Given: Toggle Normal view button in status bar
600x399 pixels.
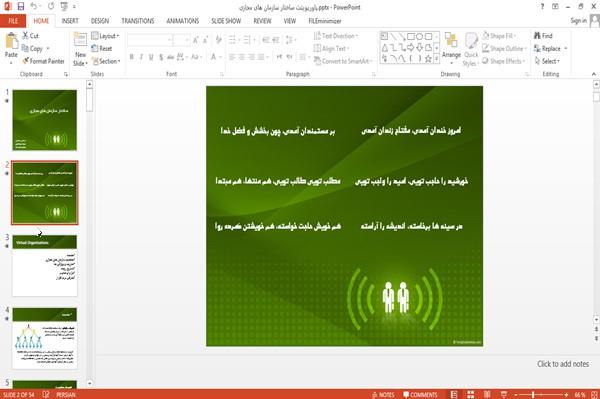Looking at the screenshot, I should tap(454, 395).
